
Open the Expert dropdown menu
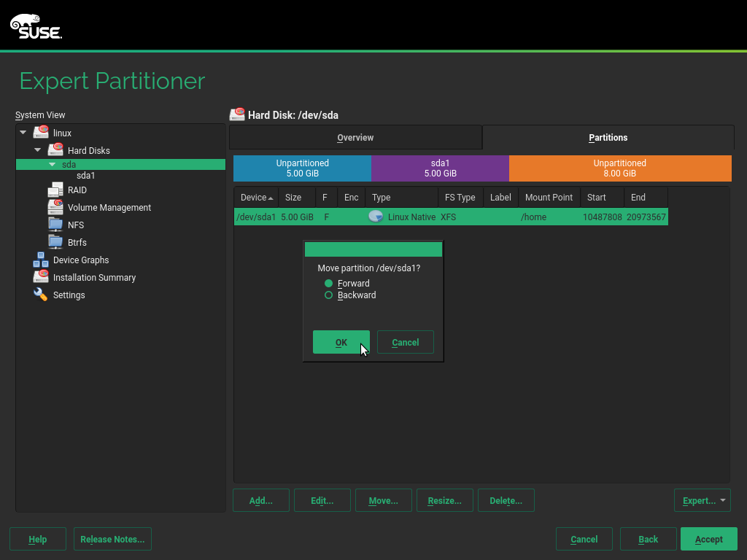coord(703,500)
